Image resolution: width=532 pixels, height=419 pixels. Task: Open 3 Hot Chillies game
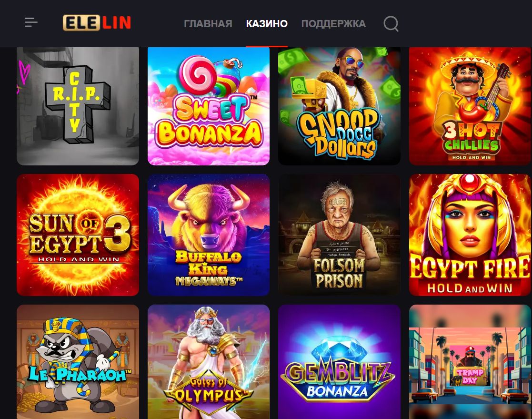pos(470,106)
